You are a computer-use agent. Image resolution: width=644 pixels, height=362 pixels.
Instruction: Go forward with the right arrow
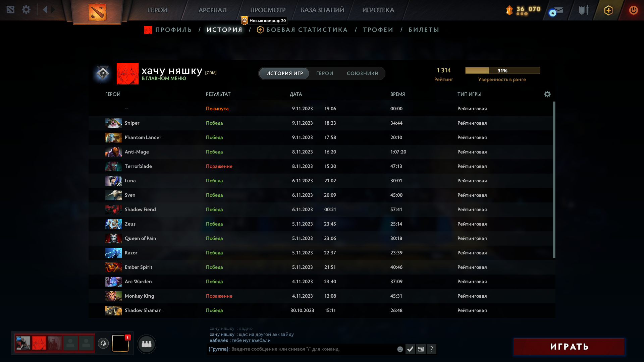click(x=53, y=9)
